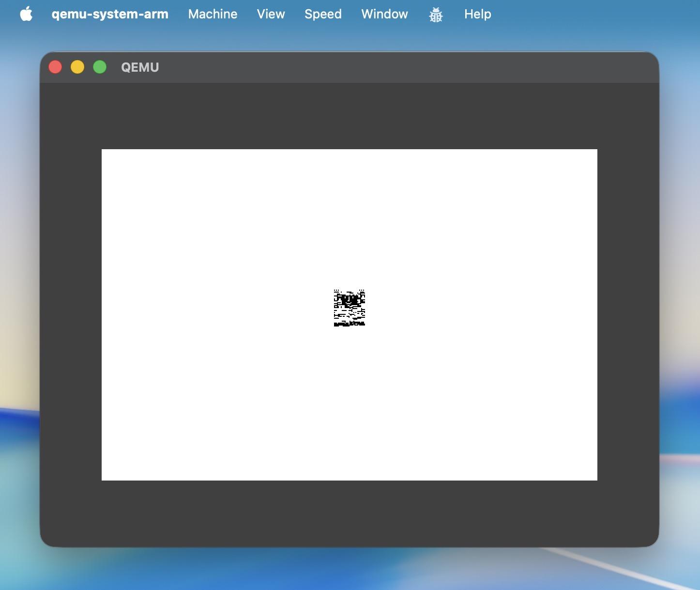Minimize QEMU with the yellow button
This screenshot has height=590, width=700.
pyautogui.click(x=77, y=67)
